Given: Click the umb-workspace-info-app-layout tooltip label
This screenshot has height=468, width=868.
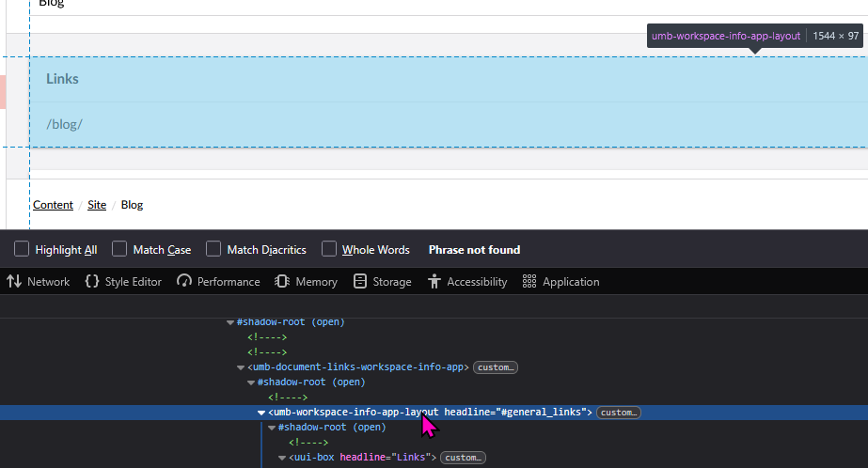Looking at the screenshot, I should 726,36.
